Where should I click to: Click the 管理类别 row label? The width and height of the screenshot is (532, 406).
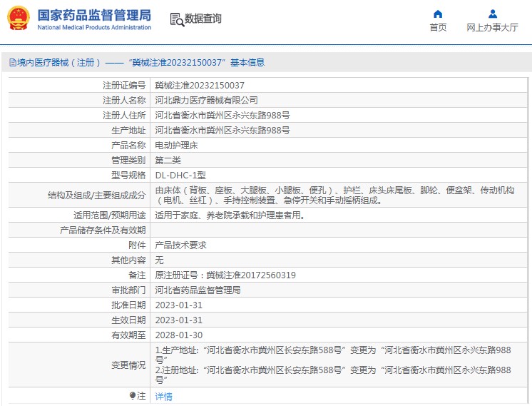(x=128, y=161)
